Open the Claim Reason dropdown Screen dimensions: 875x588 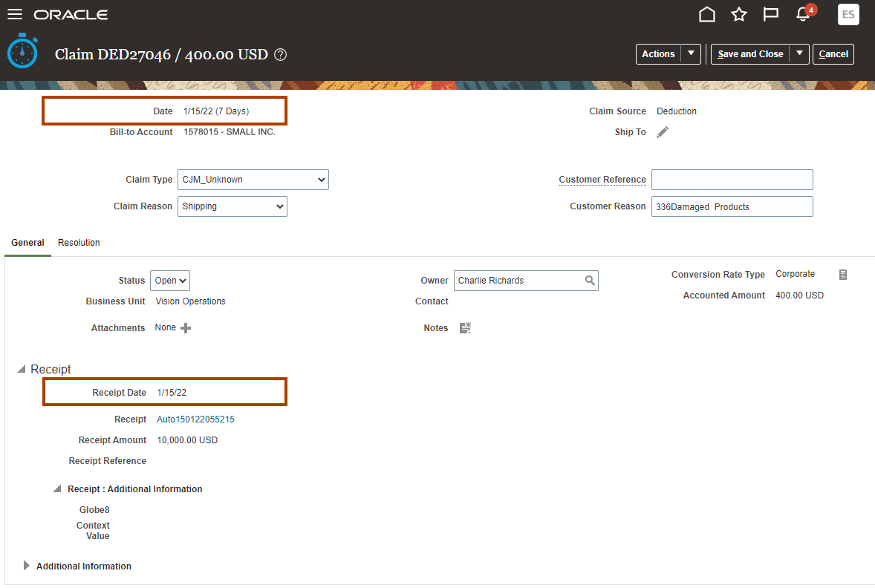click(x=232, y=206)
